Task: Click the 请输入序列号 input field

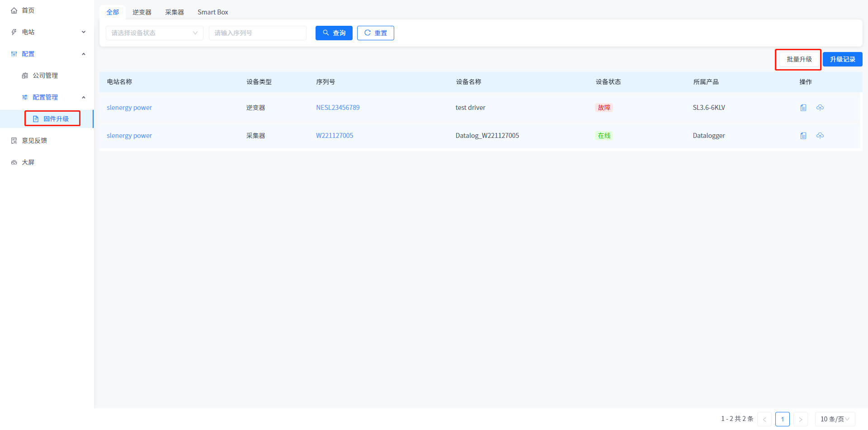Action: pos(257,33)
